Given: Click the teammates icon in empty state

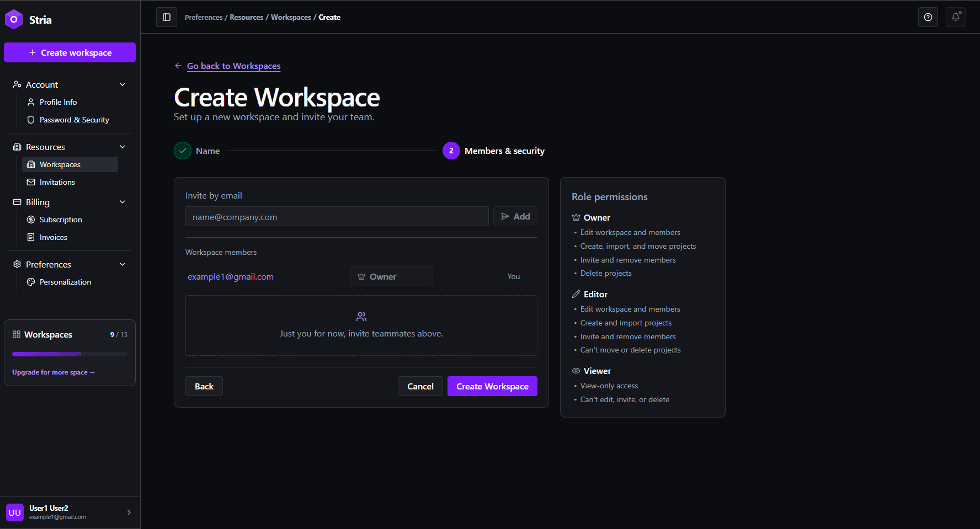Looking at the screenshot, I should click(361, 317).
